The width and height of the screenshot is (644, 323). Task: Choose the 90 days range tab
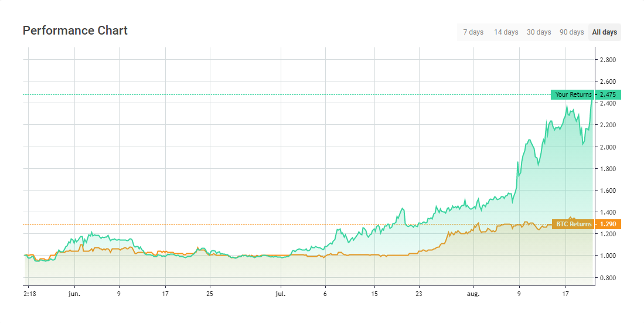pos(572,32)
